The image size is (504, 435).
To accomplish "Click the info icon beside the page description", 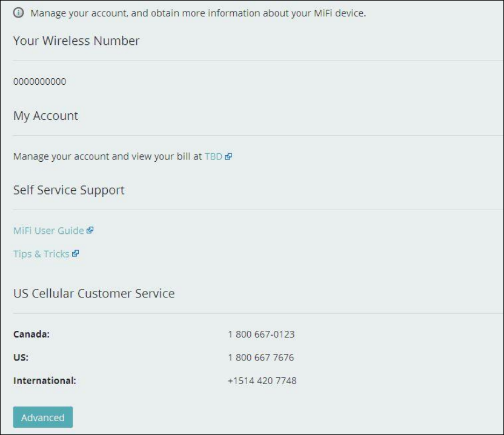I will click(x=18, y=13).
